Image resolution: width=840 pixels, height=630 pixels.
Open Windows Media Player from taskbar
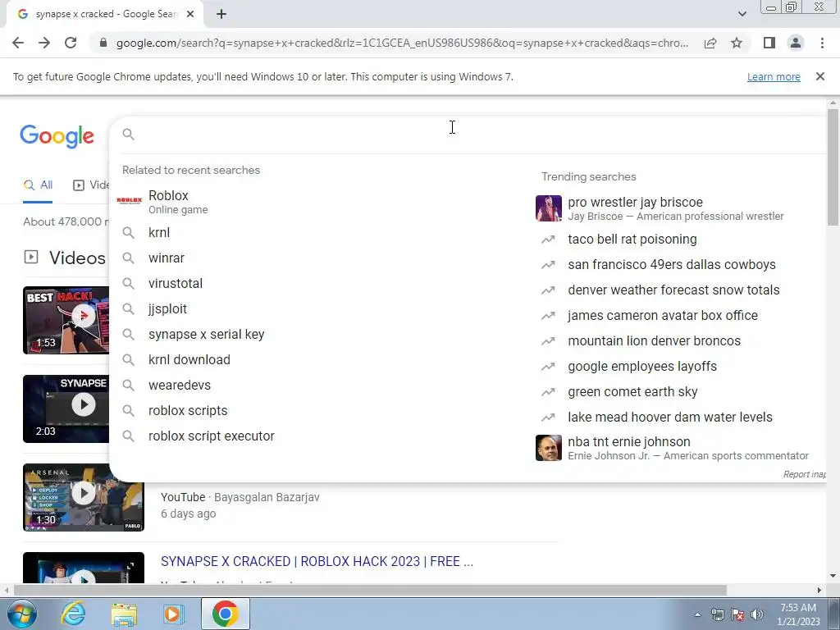(x=173, y=614)
